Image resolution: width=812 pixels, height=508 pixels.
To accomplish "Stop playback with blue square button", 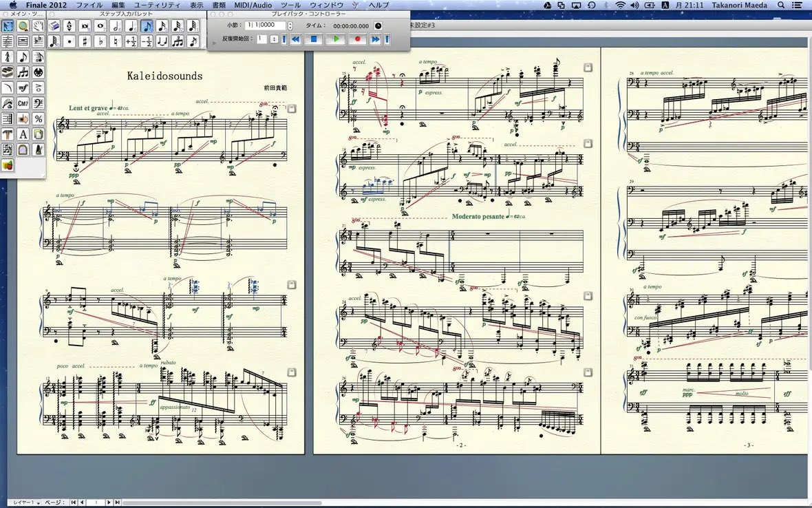I will click(x=314, y=39).
